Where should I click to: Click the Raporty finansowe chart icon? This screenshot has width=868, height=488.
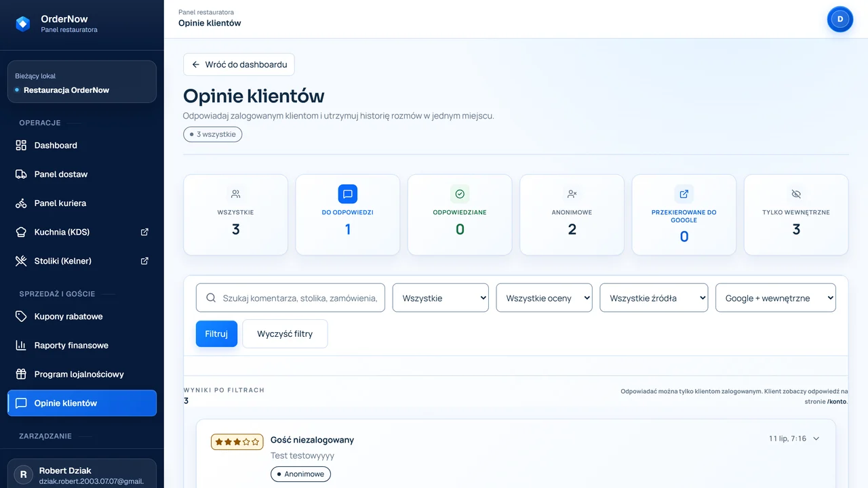[x=21, y=346]
